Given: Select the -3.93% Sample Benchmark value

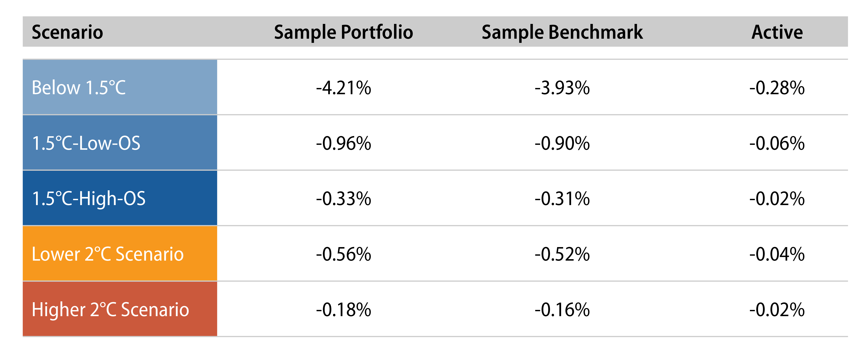Looking at the screenshot, I should (562, 88).
